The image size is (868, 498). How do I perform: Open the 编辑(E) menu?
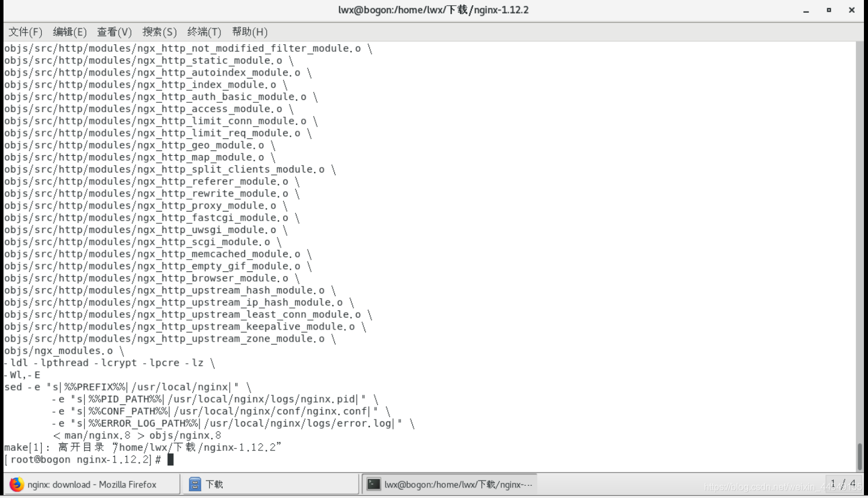70,32
